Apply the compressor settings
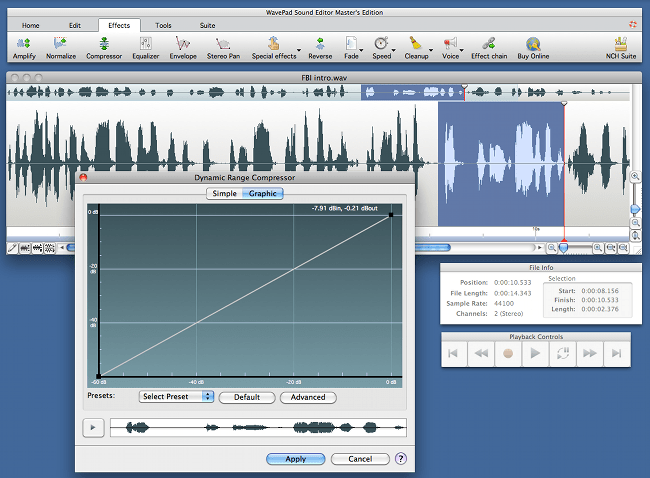 coord(296,459)
